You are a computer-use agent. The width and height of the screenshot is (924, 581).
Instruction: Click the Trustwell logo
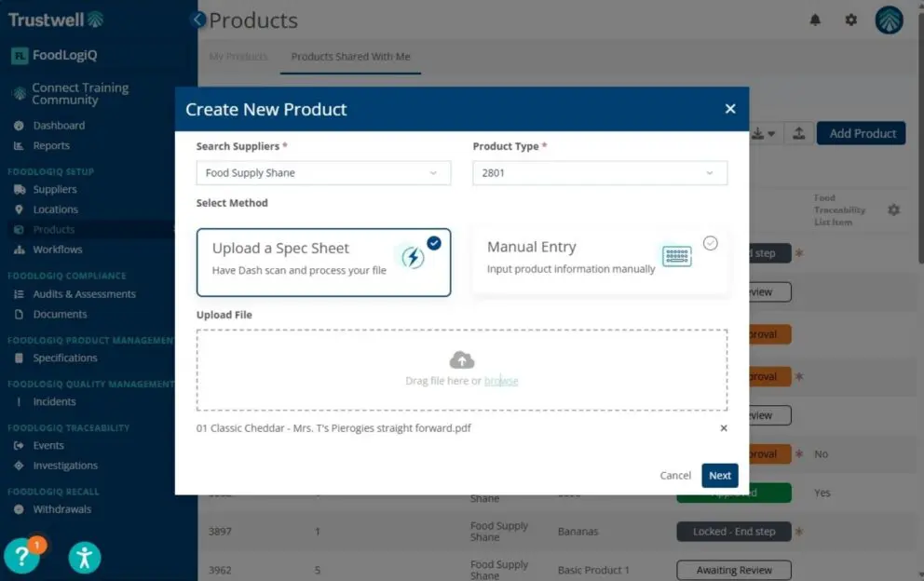coord(56,20)
